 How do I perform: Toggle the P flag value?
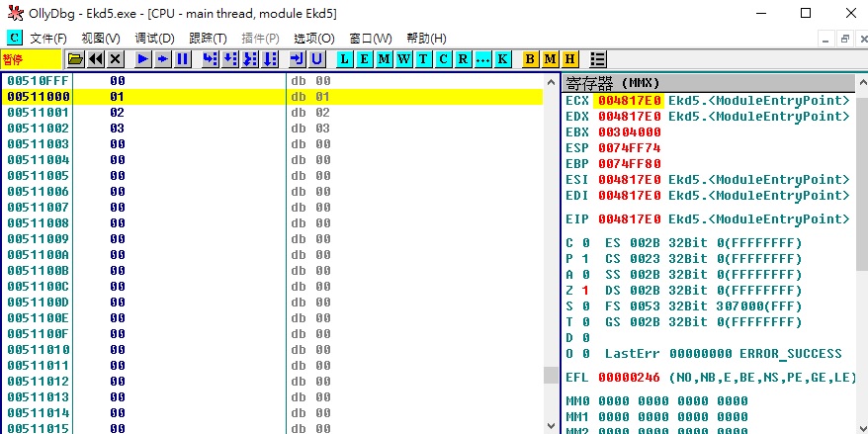[x=585, y=258]
